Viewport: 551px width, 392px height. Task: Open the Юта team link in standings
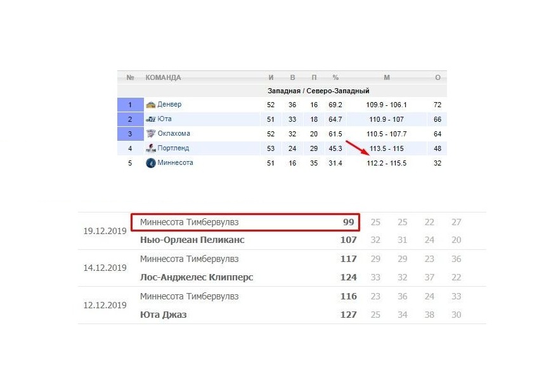click(x=164, y=119)
